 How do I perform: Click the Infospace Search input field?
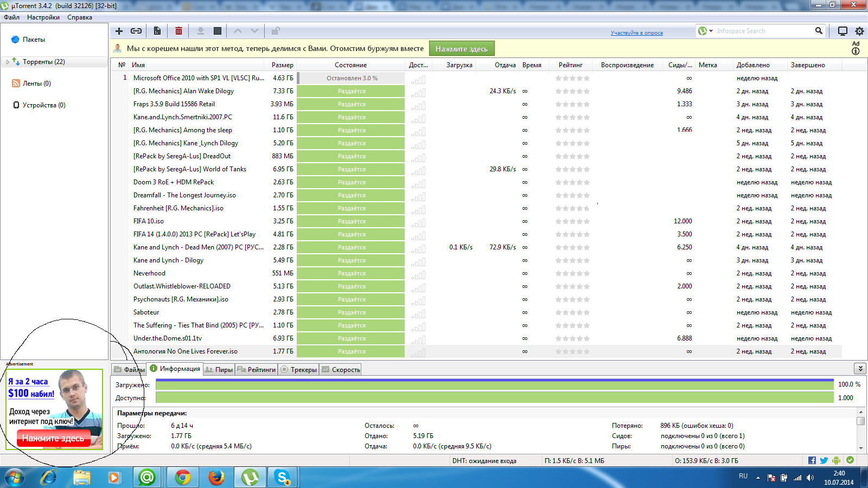coord(763,31)
